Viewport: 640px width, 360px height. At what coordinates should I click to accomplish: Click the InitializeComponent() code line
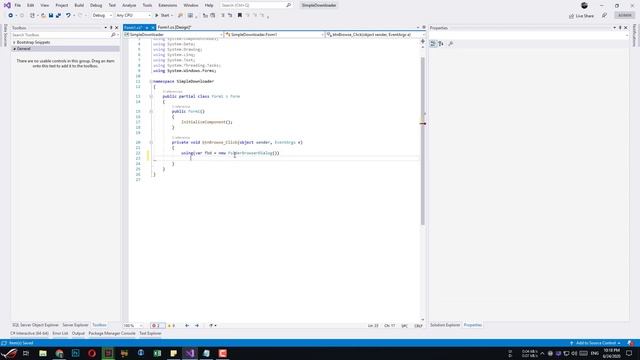coord(207,122)
